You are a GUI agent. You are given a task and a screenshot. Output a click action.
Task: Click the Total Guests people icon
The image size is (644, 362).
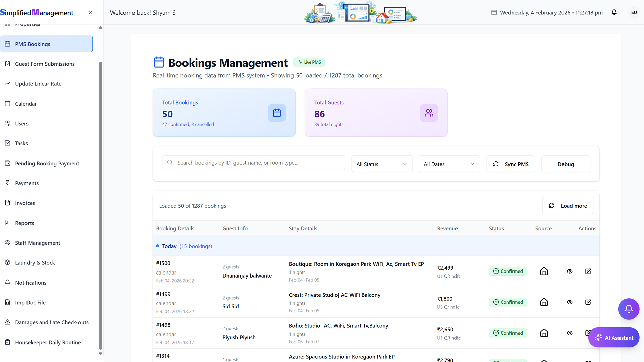tap(429, 113)
